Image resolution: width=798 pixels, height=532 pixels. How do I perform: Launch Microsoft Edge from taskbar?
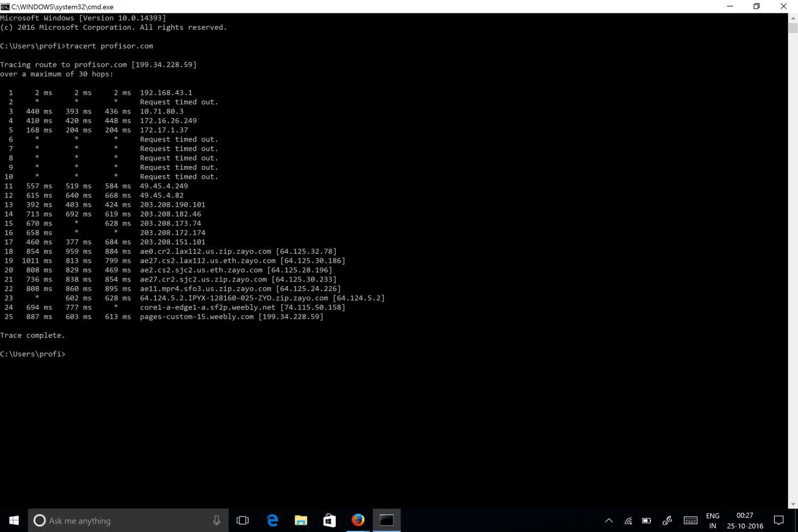coord(272,520)
